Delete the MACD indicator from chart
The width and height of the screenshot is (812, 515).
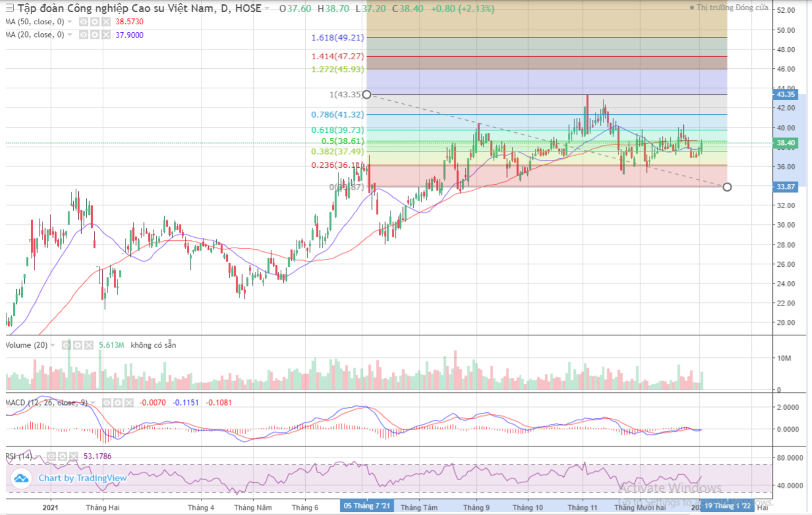[x=129, y=403]
